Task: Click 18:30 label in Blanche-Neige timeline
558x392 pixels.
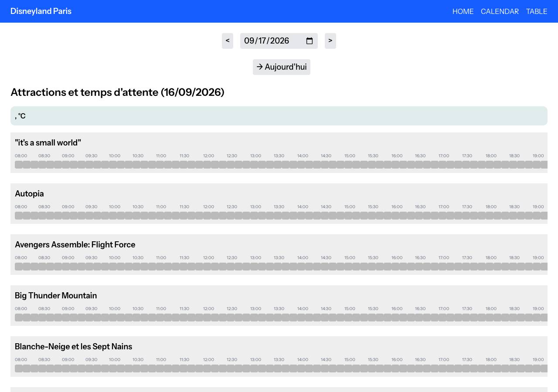Action: [x=514, y=360]
